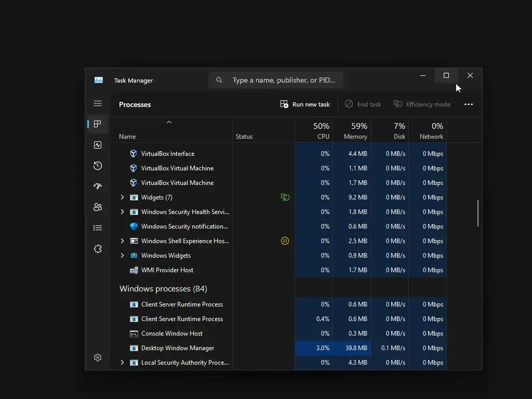Select the first VirtualBox Virtual Machine row
Viewport: 532px width, 399px height.
tap(278, 168)
